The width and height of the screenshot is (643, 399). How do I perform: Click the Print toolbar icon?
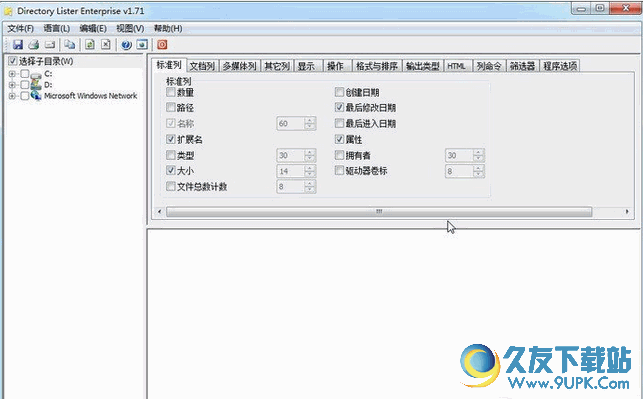click(34, 45)
